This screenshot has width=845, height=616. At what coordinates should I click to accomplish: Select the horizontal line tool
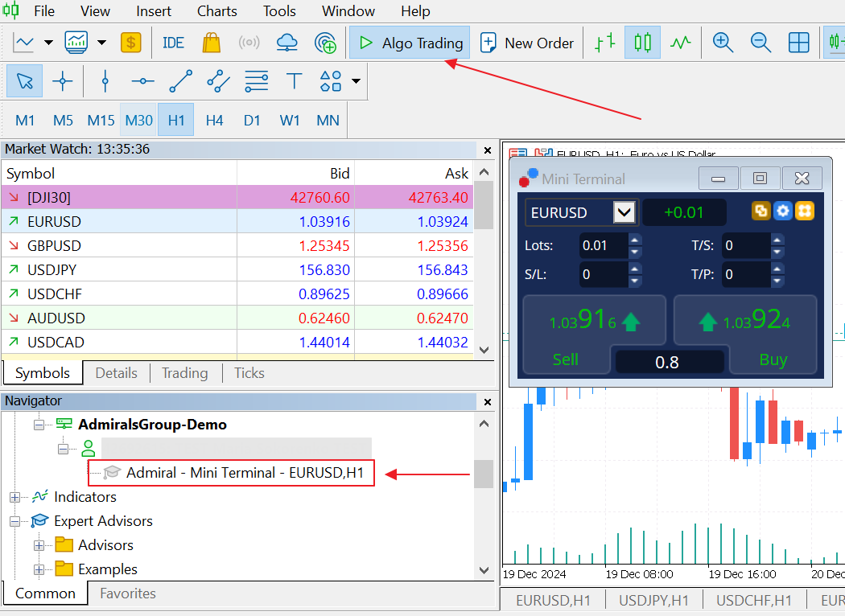(142, 81)
